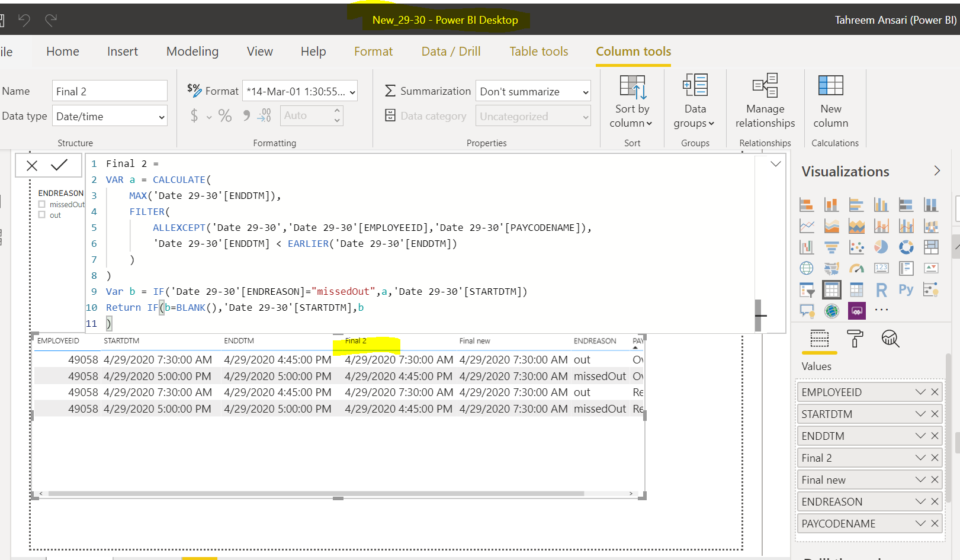The image size is (960, 560).
Task: Select the donut chart visual
Action: (906, 247)
